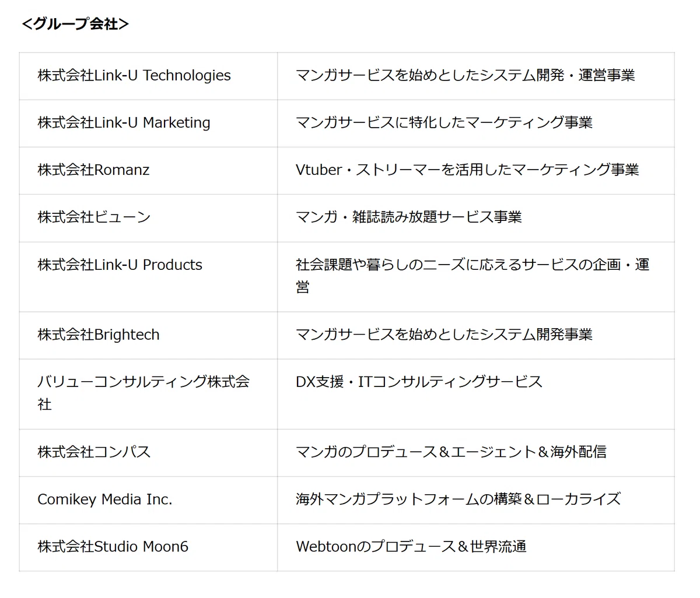Select the バリューコンサルティング株式会社 cell
Screen dimensions: 700x598
coord(148,394)
